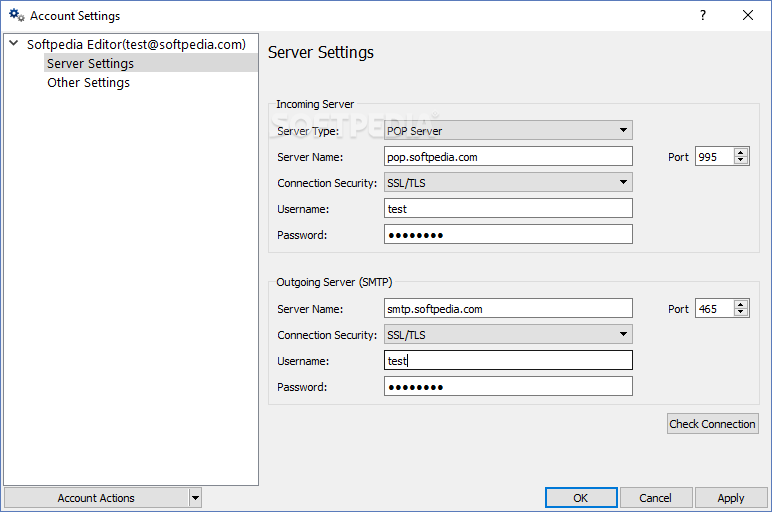Click the Outgoing Server (SMTP) group label
The image size is (772, 512).
[x=334, y=282]
